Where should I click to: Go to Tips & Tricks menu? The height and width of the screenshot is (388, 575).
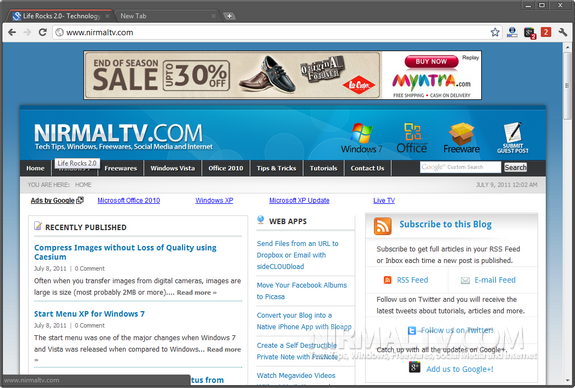[x=276, y=168]
